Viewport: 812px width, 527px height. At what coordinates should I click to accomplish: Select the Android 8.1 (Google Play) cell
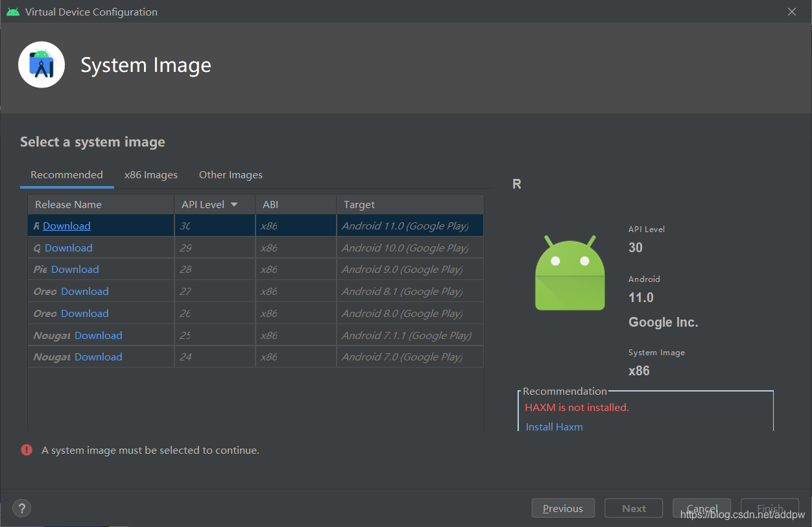410,291
